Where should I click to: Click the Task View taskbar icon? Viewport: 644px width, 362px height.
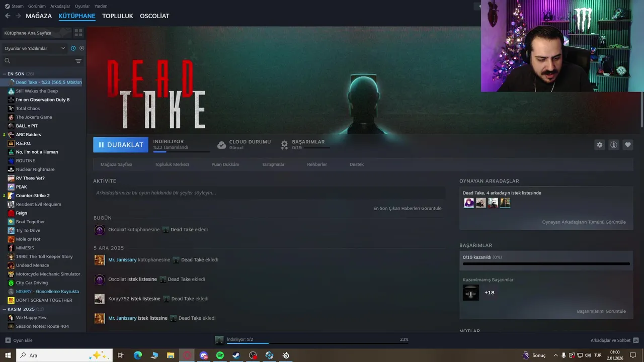coord(121,355)
